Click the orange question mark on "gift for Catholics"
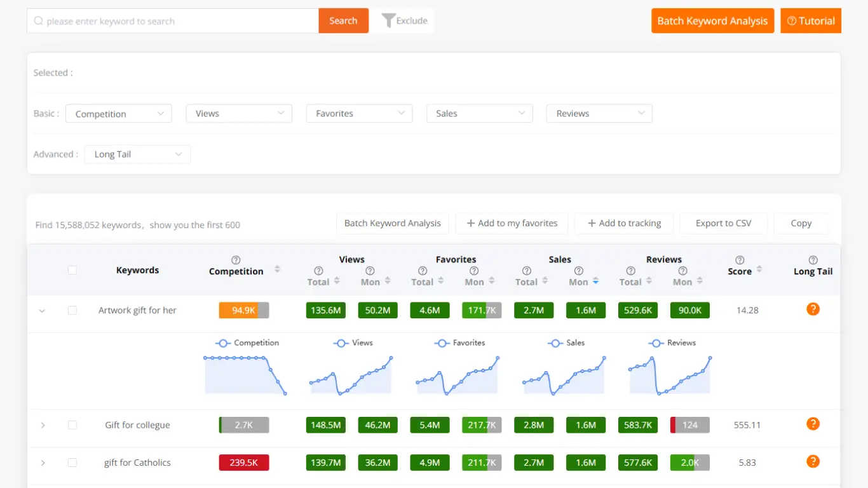868x488 pixels. point(813,462)
